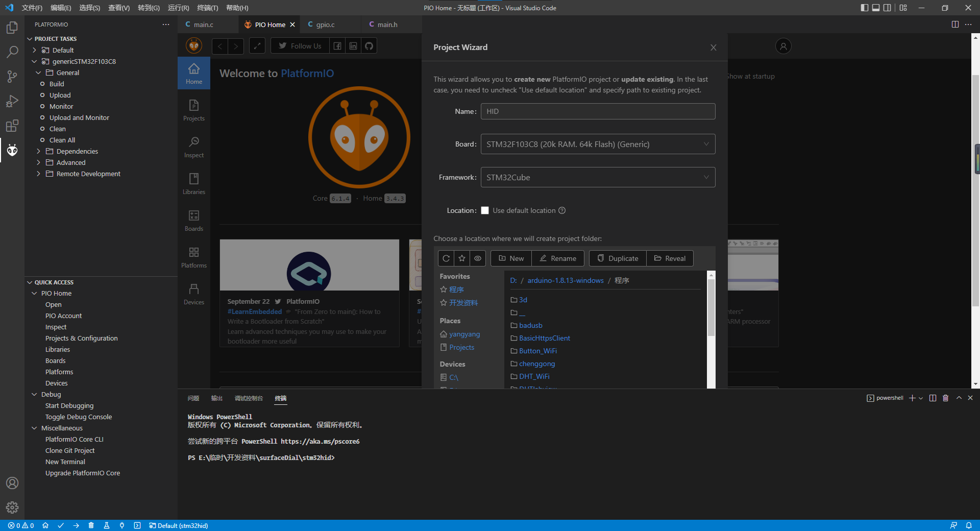Click the Follow Us button
The height and width of the screenshot is (531, 980).
click(x=300, y=46)
